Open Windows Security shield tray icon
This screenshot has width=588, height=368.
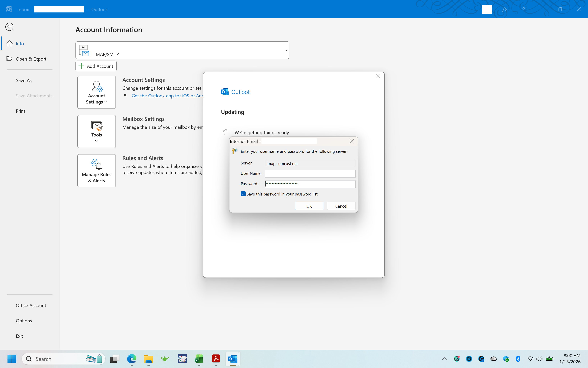(506, 359)
